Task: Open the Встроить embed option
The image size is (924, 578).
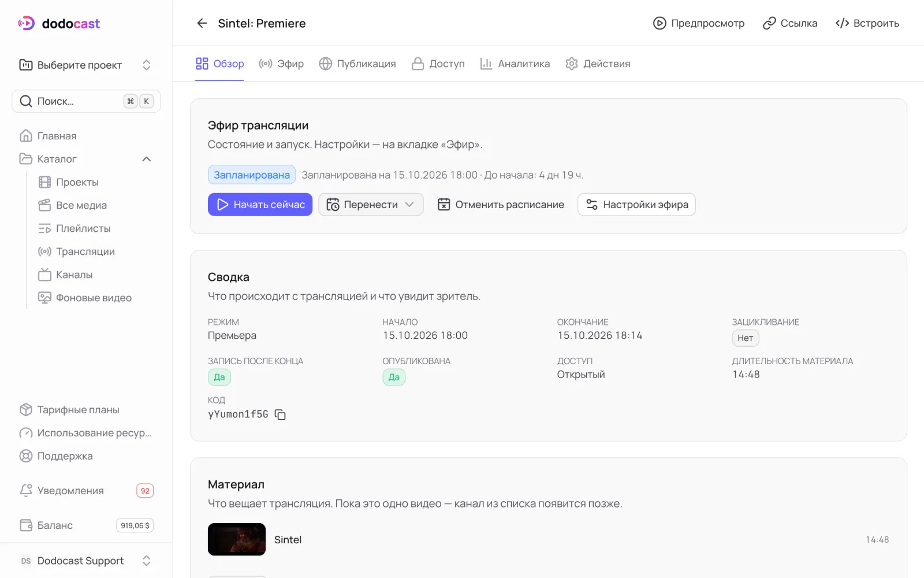Action: [x=867, y=23]
